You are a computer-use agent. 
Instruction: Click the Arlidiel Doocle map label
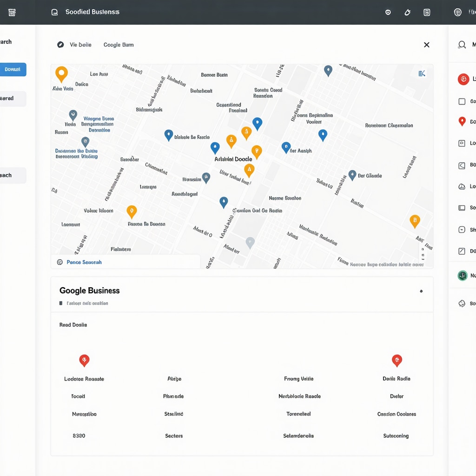pyautogui.click(x=233, y=159)
